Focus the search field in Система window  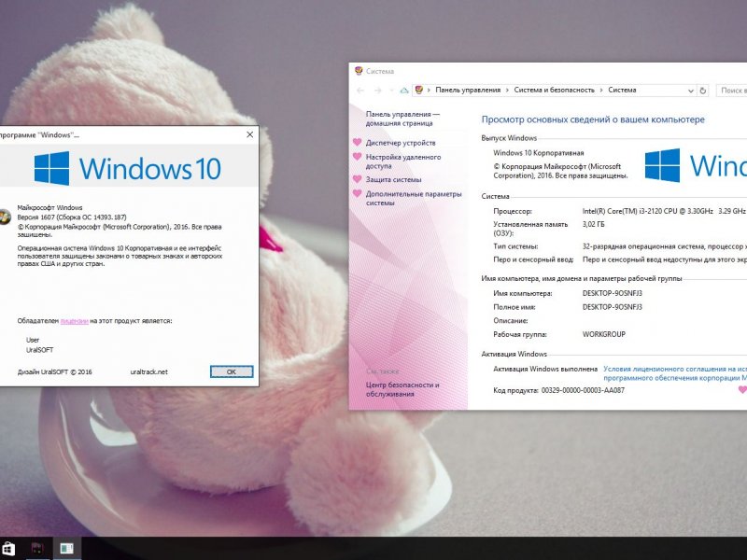coord(732,91)
